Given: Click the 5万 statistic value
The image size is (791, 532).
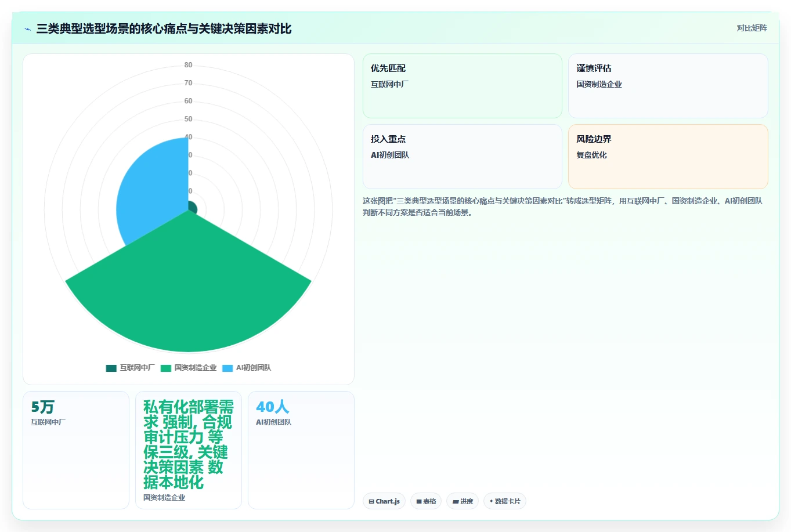Looking at the screenshot, I should coord(42,407).
